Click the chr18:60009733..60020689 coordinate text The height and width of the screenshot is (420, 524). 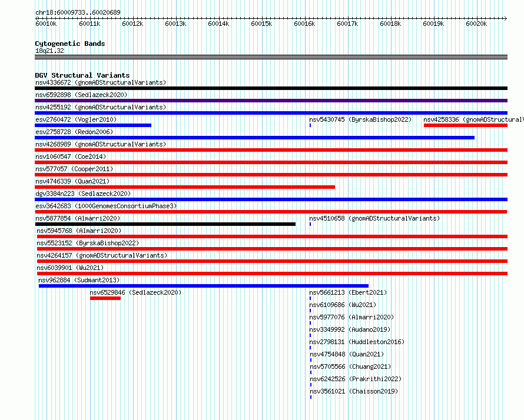click(x=78, y=12)
